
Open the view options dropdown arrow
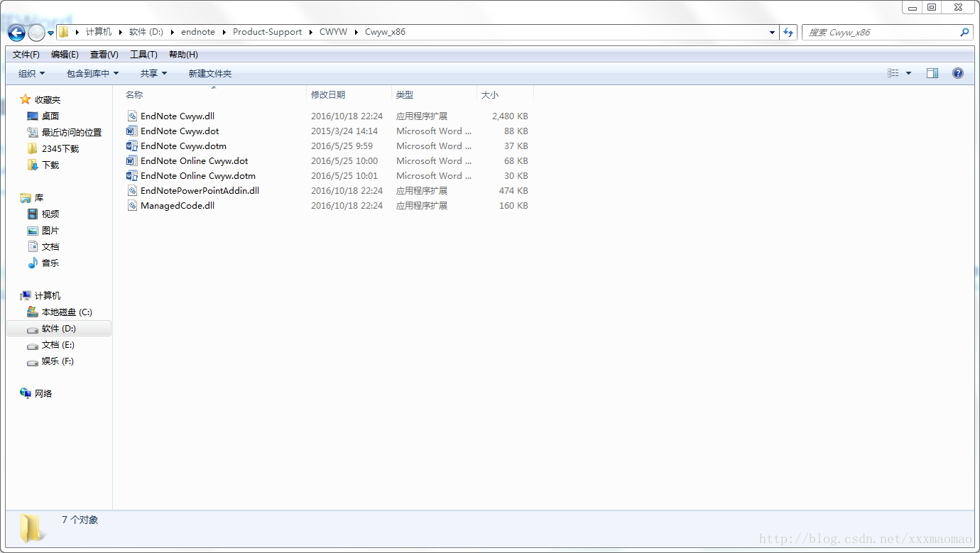pos(908,73)
